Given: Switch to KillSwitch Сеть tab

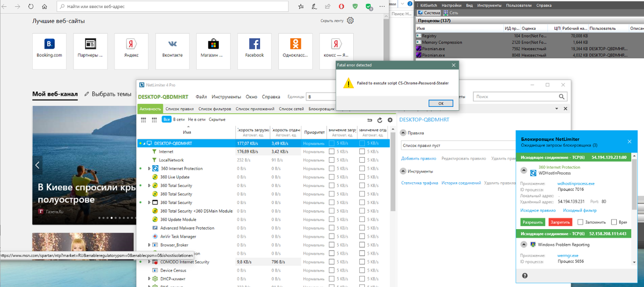Looking at the screenshot, I should click(x=450, y=13).
